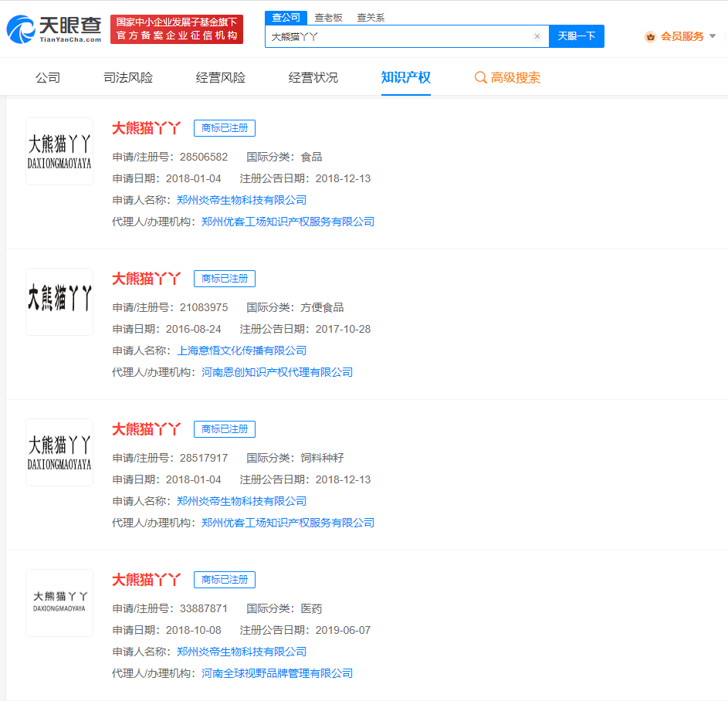This screenshot has width=728, height=701.
Task: Click the TianYanCha logo
Action: click(53, 29)
